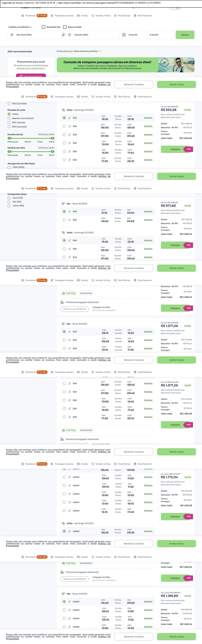Click the calendar icon beside 16 dez/25
The width and height of the screenshot is (202, 644).
point(124,35)
